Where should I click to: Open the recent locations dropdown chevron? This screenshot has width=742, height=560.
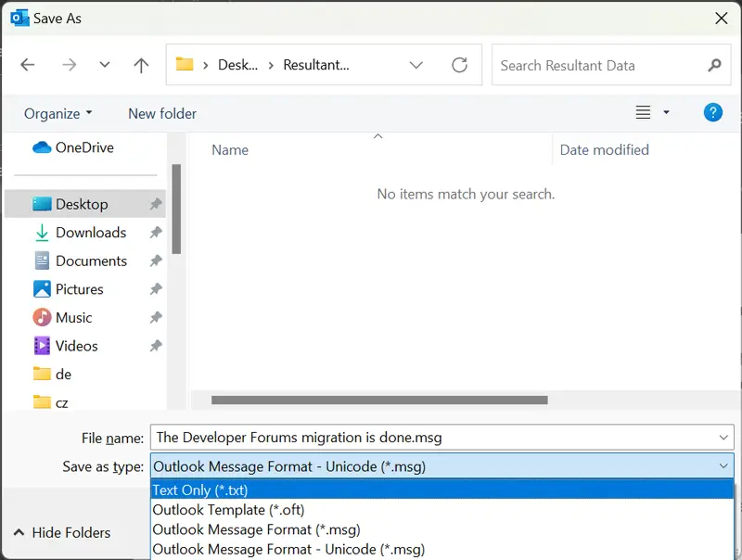[104, 65]
